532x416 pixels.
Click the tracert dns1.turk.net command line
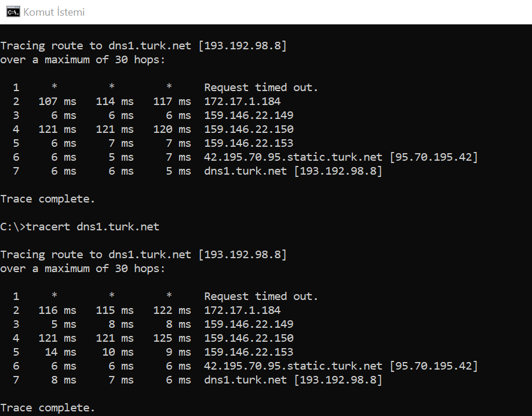click(80, 226)
